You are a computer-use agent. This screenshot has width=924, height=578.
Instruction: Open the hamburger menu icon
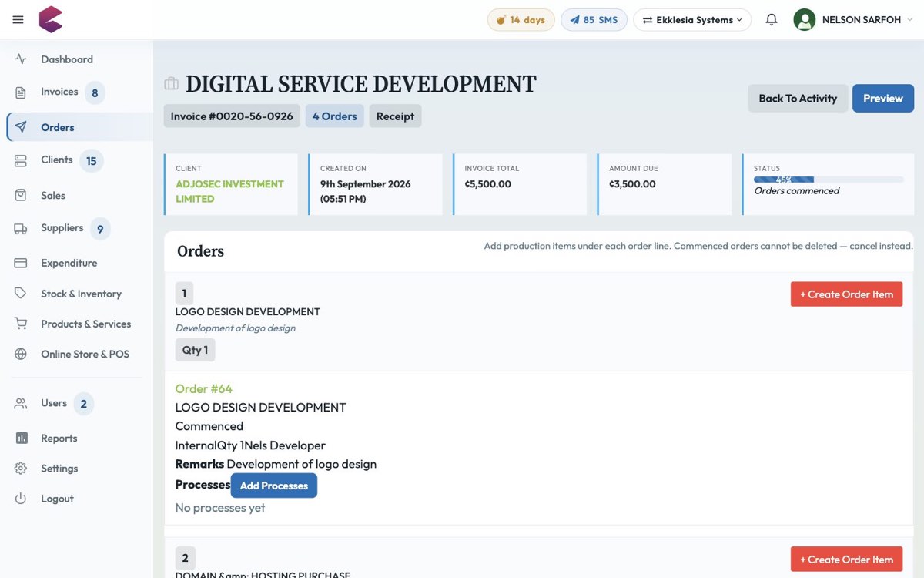[18, 20]
